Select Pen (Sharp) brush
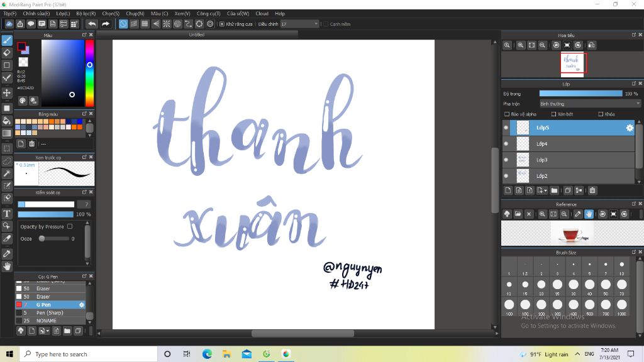644x362 pixels. (50, 313)
